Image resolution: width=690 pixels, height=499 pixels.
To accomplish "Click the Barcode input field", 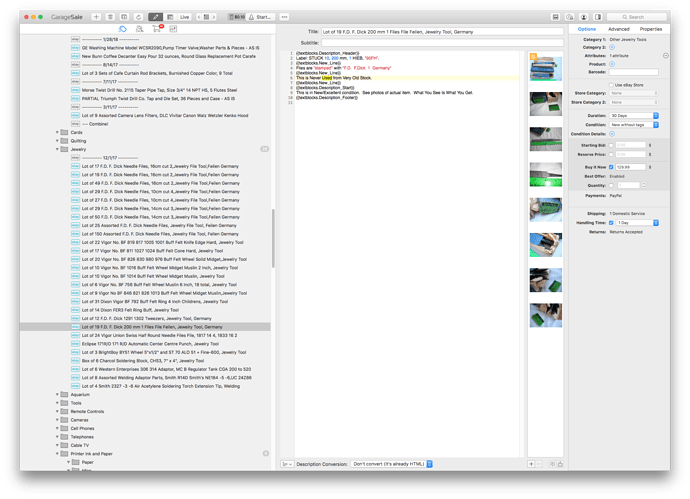I will tap(634, 72).
